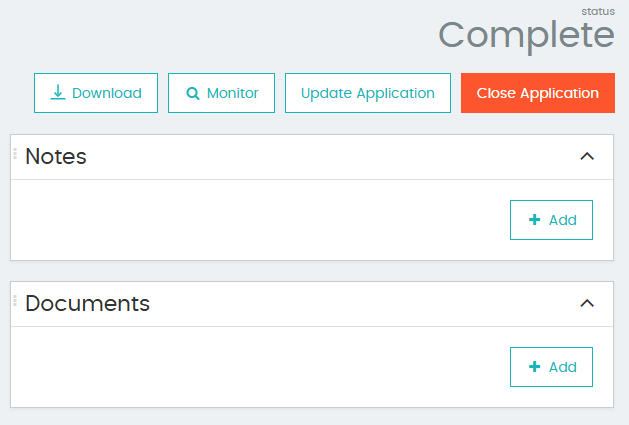Open the Monitor view
This screenshot has width=629, height=425.
(x=222, y=93)
